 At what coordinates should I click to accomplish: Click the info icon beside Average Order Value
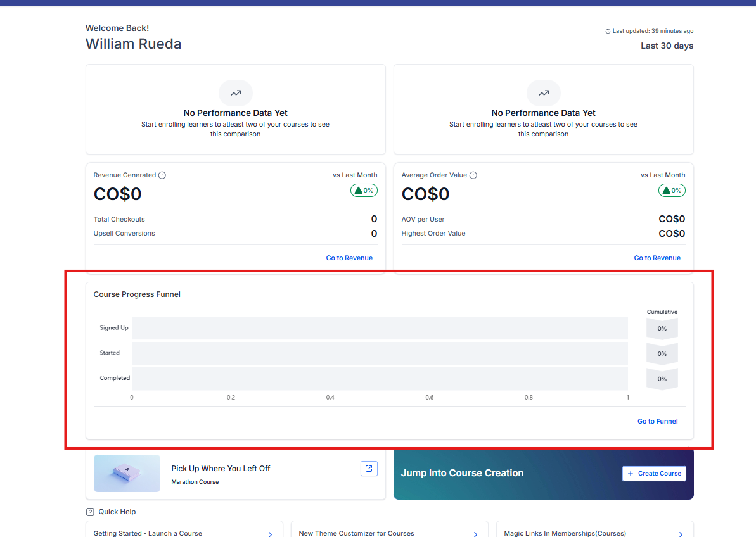point(473,175)
